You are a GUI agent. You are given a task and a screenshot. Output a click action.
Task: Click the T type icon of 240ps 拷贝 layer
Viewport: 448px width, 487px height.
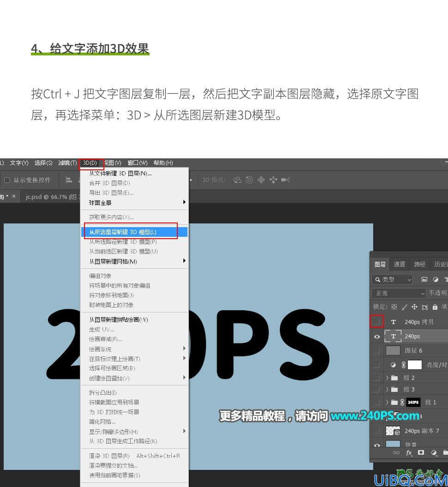click(x=394, y=322)
